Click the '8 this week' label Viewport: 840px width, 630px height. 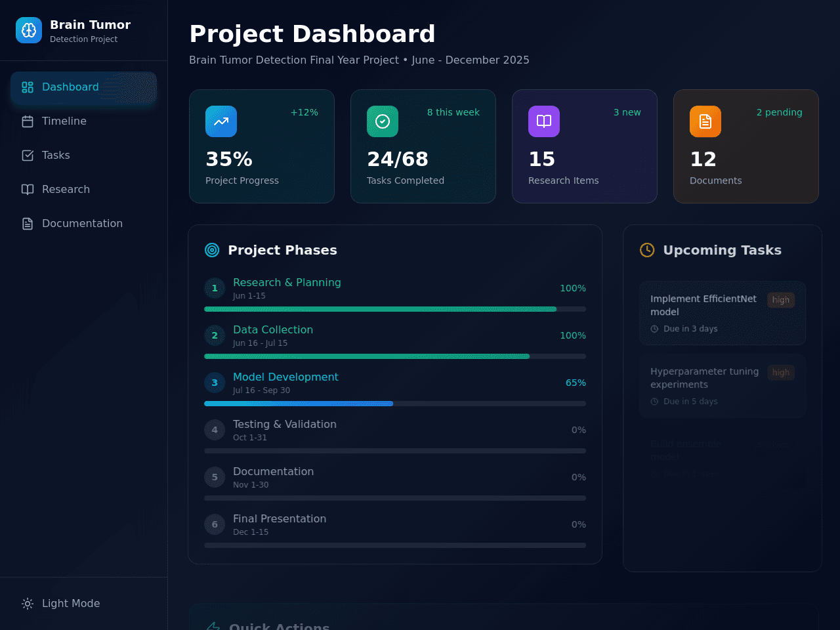[x=453, y=112]
